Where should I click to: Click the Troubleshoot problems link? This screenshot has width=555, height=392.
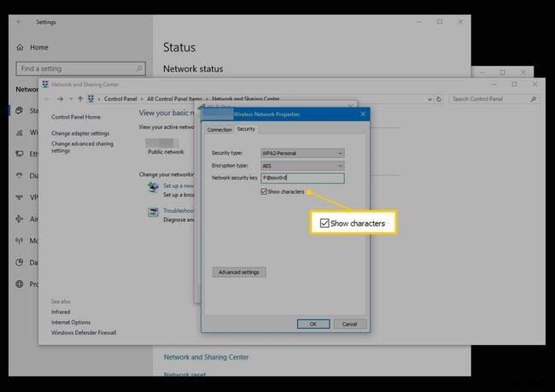[178, 210]
